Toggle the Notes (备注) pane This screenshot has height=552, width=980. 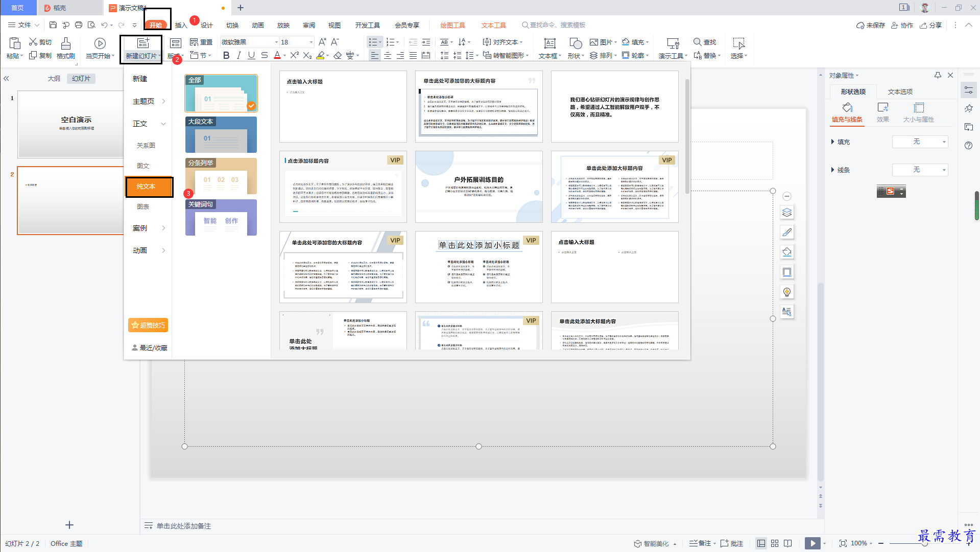[702, 543]
